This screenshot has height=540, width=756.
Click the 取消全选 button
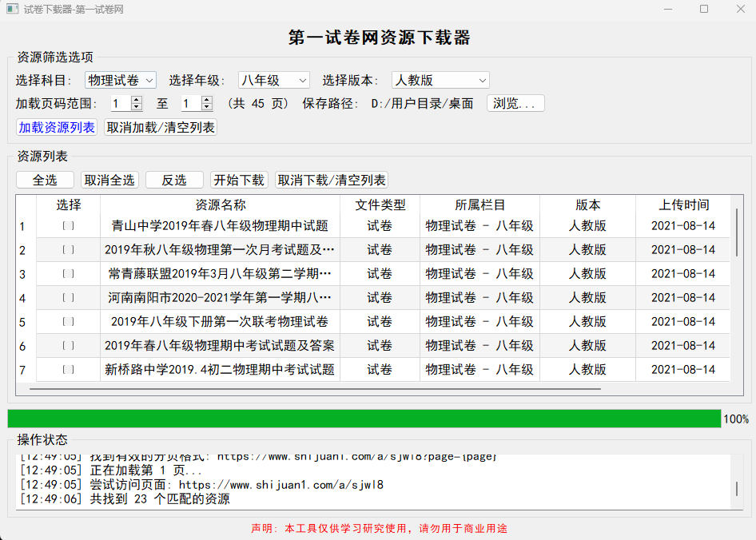109,180
